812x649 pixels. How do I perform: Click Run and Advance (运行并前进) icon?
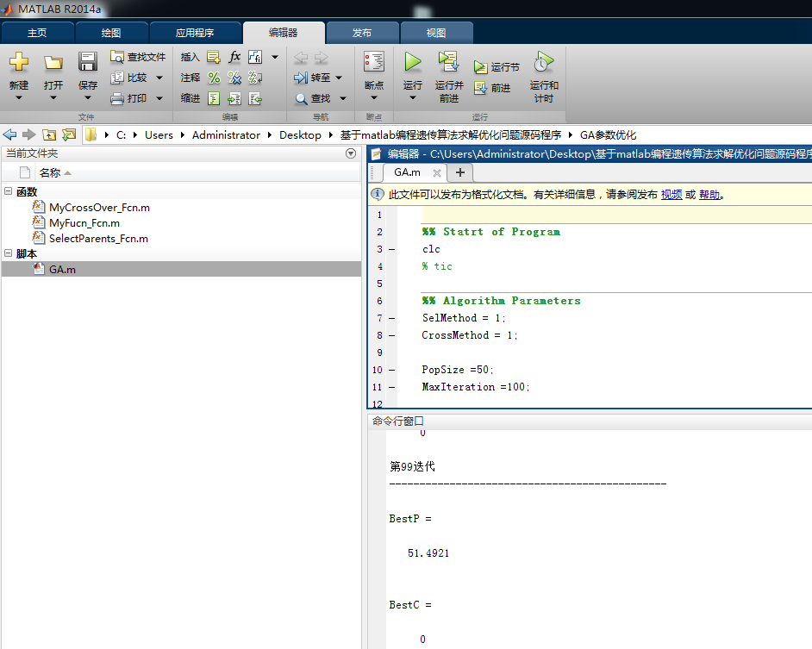[x=449, y=62]
